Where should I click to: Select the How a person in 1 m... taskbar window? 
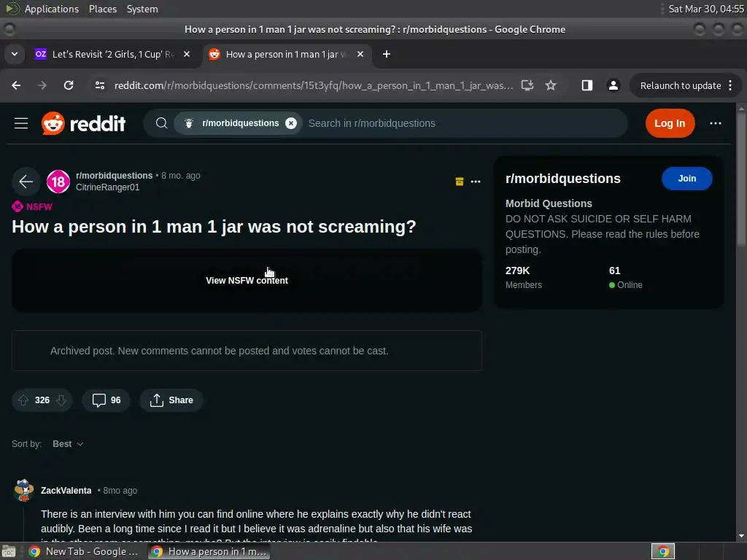[208, 551]
